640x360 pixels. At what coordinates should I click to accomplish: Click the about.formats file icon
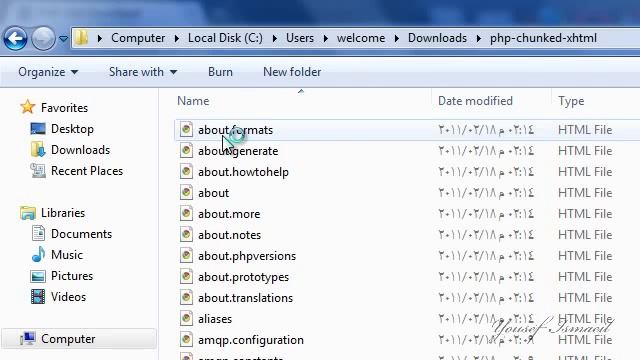coord(186,129)
